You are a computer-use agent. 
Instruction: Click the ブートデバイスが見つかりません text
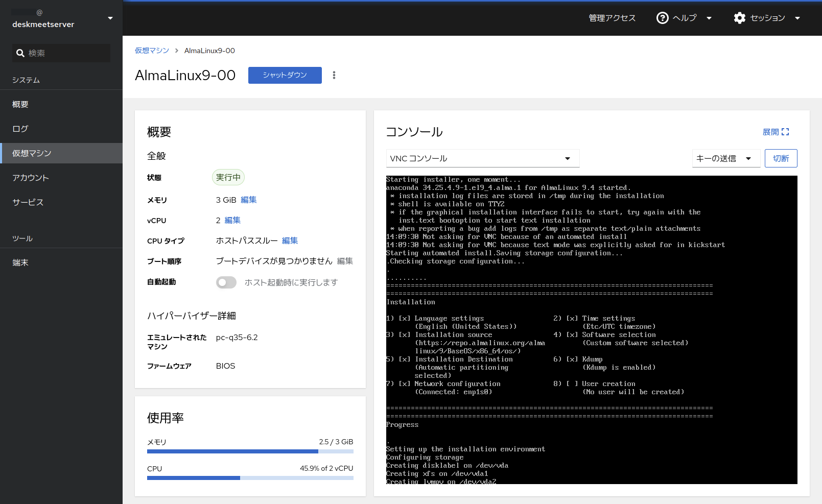pyautogui.click(x=274, y=261)
